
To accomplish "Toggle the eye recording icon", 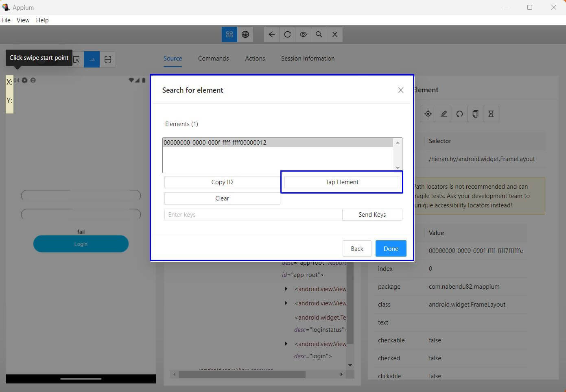I will 303,35.
